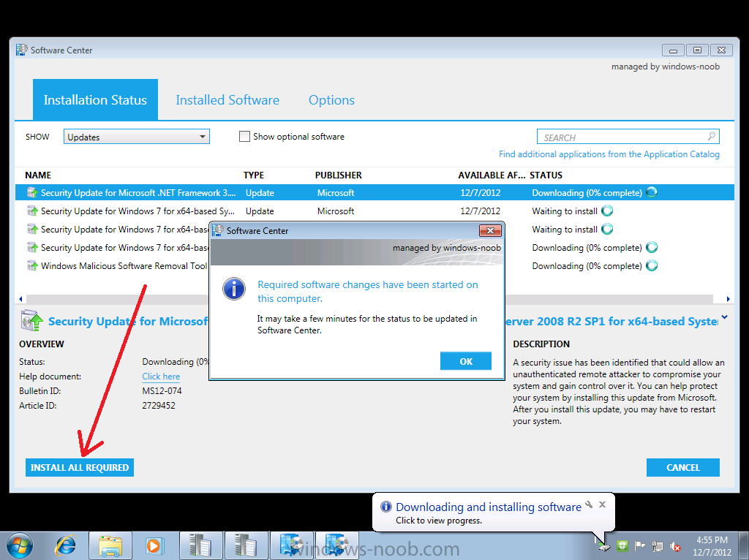Click the green plus icon in the system tray
Viewport: 749px width, 560px height.
[x=622, y=545]
